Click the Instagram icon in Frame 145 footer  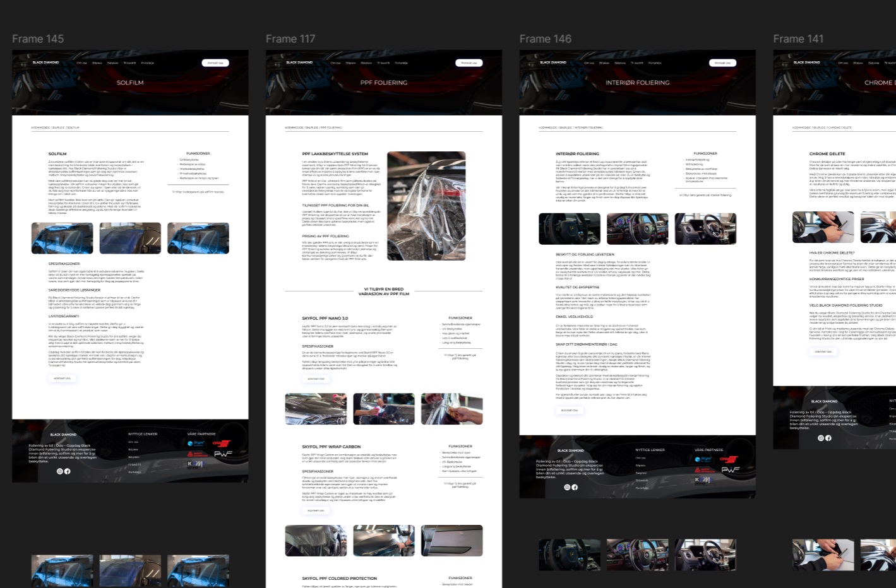[x=60, y=471]
